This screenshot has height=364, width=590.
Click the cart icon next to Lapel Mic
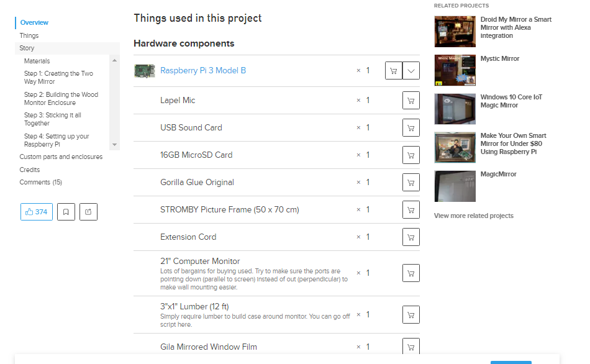(x=411, y=101)
